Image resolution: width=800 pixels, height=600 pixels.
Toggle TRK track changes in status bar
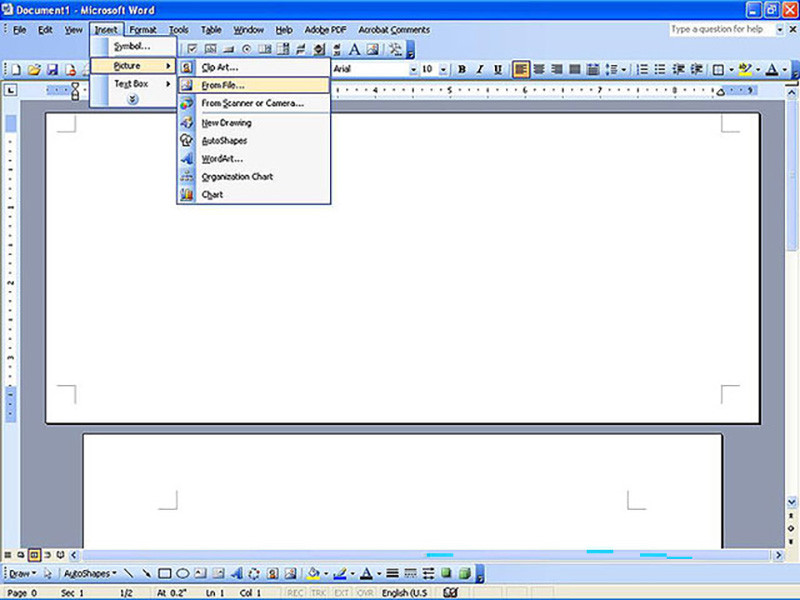pos(318,593)
